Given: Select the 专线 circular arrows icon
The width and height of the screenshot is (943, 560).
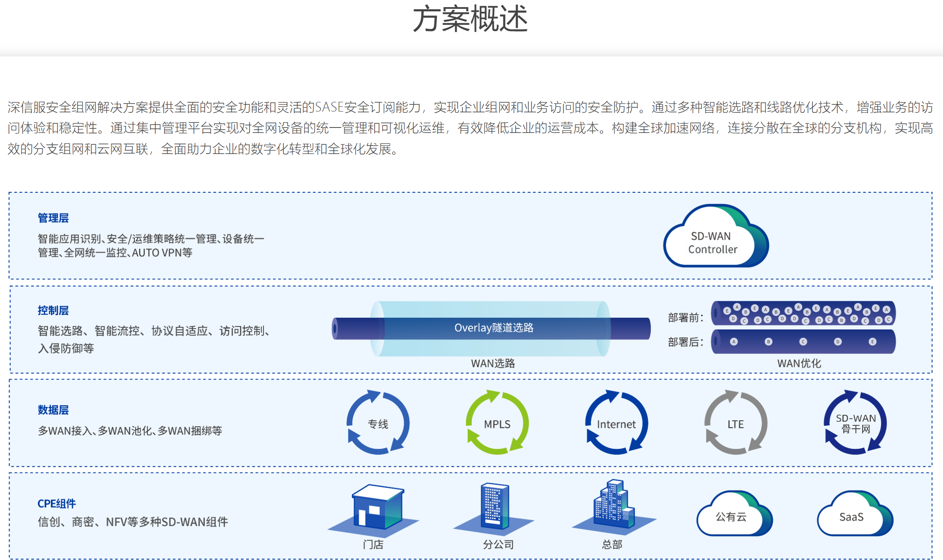Looking at the screenshot, I should (378, 422).
